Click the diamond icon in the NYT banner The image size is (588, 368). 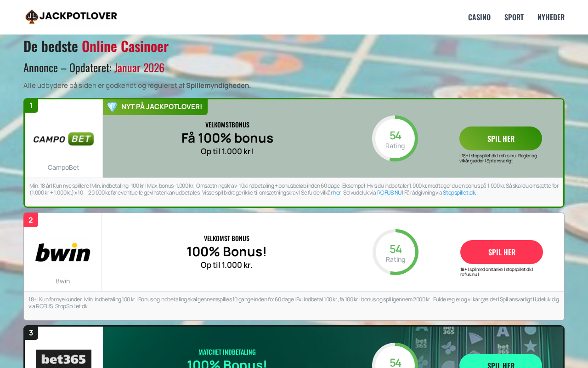112,107
